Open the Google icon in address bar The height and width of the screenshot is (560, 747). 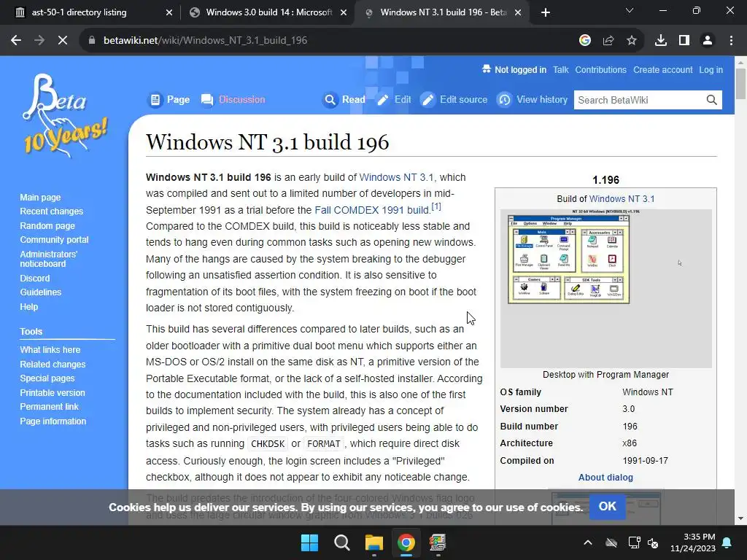[x=585, y=41]
